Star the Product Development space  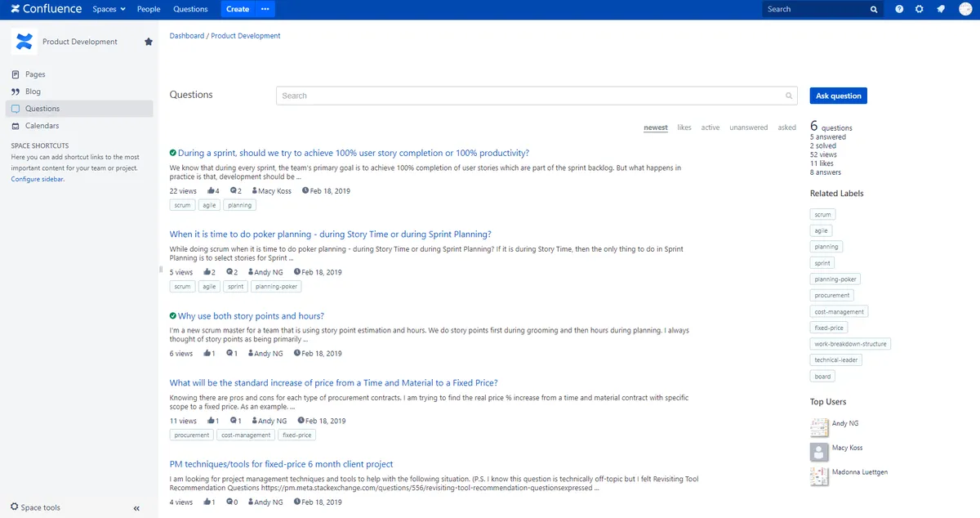148,42
